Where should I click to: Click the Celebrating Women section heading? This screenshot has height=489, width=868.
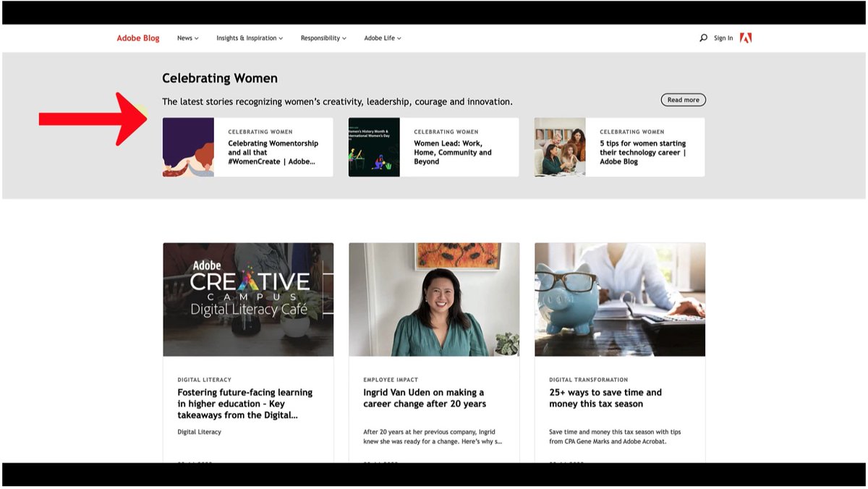(220, 78)
